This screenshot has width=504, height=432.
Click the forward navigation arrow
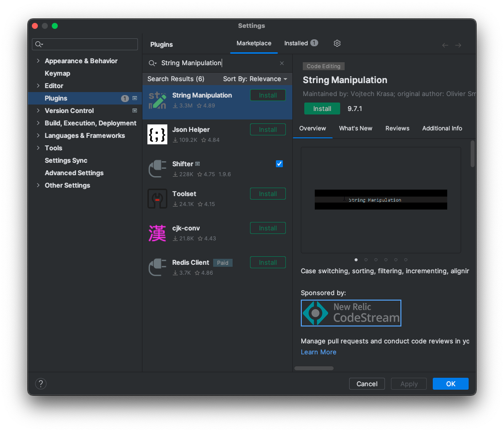(x=458, y=45)
